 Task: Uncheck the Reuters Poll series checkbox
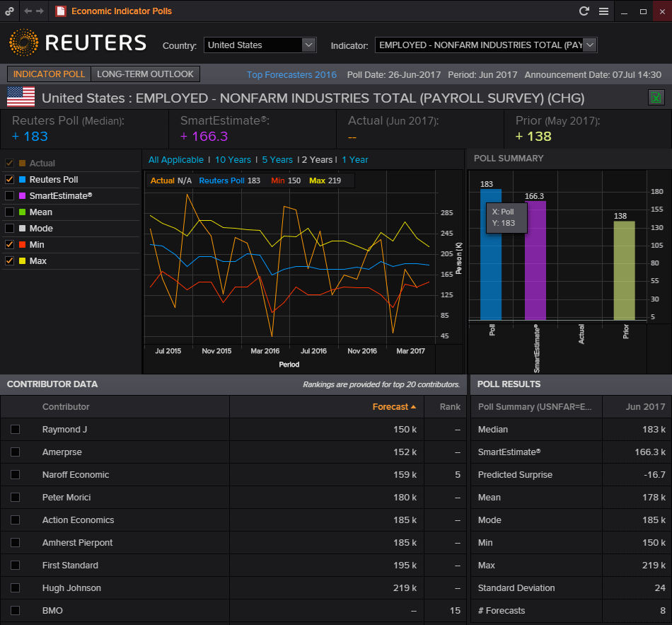pyautogui.click(x=9, y=179)
